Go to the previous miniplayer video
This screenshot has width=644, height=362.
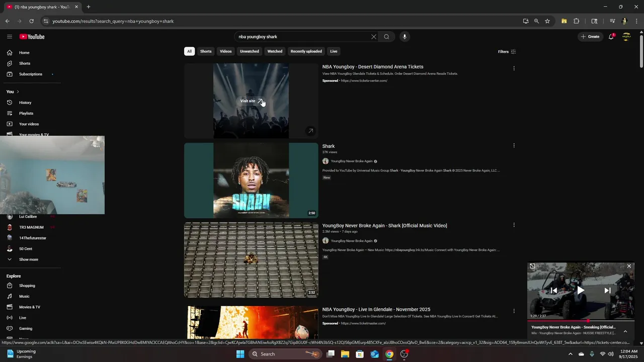point(553,290)
